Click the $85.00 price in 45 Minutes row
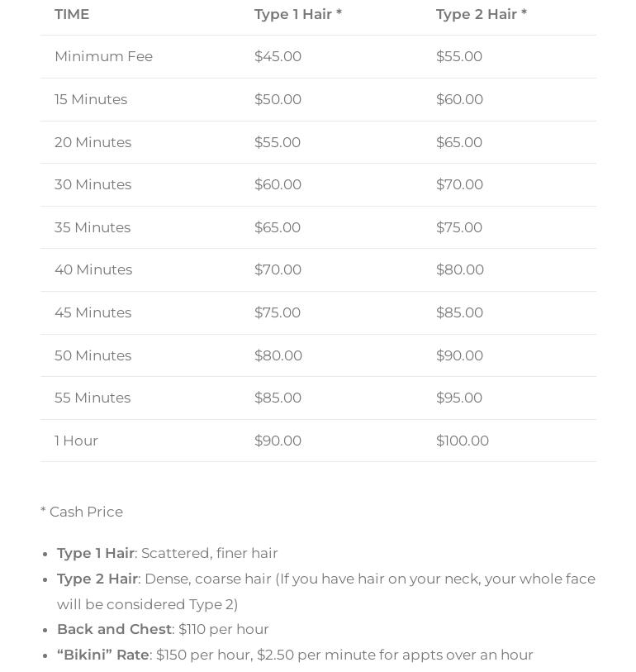 [x=459, y=312]
